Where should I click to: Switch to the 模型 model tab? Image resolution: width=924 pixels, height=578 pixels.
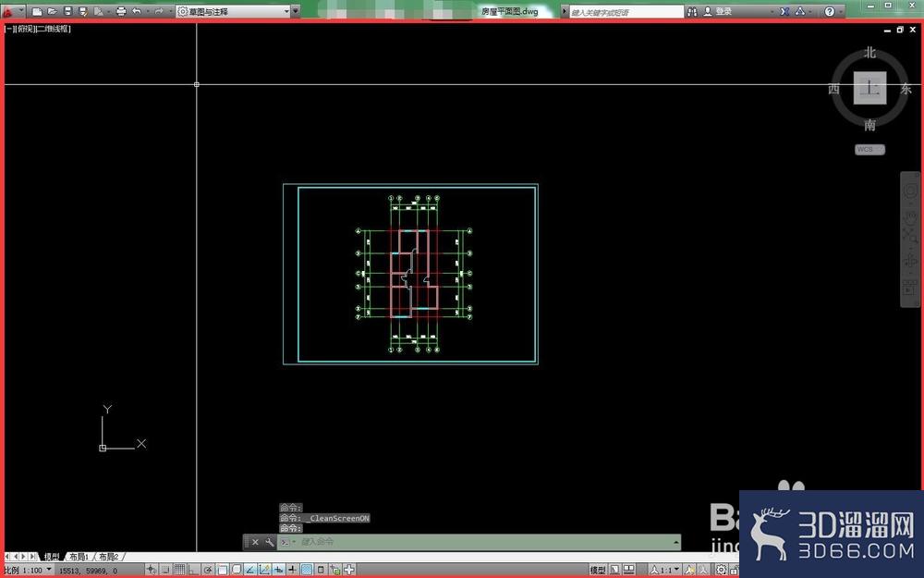click(52, 556)
